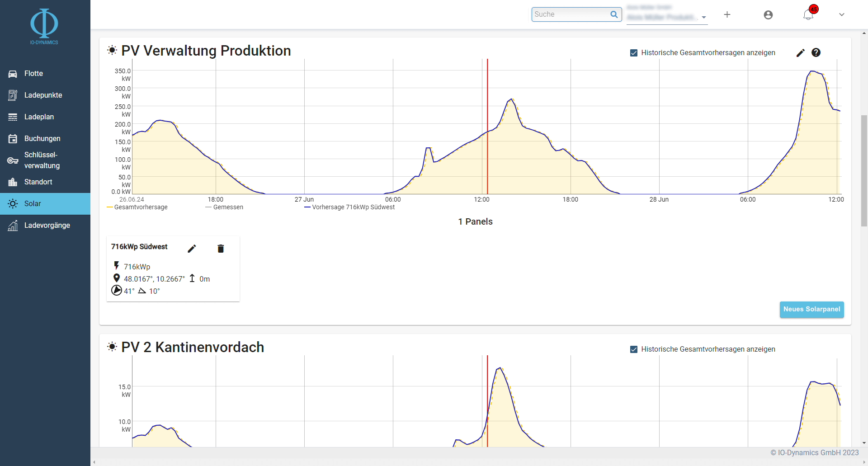The height and width of the screenshot is (466, 868).
Task: Uncheck historical forecasts for PV Verwaltung Produktion
Action: click(x=634, y=53)
